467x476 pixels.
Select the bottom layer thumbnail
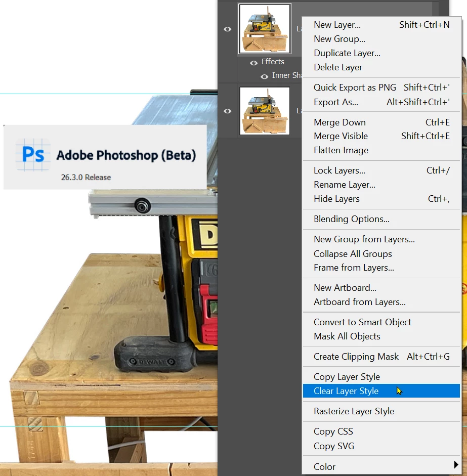click(265, 111)
